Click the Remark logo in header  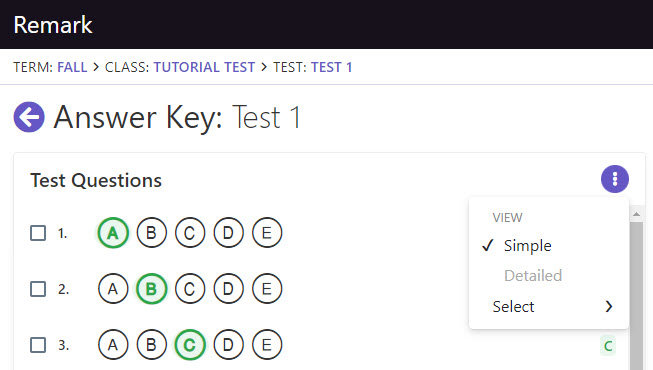(x=53, y=25)
